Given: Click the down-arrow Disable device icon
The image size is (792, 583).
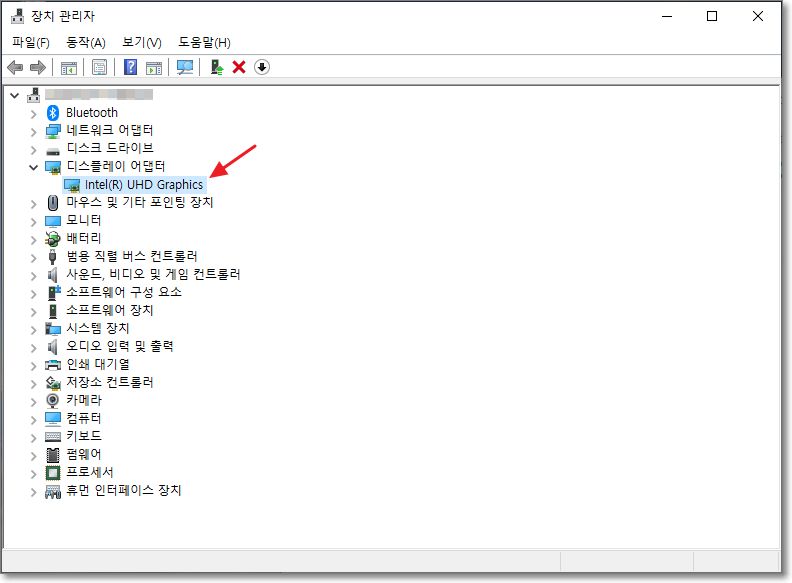Looking at the screenshot, I should pyautogui.click(x=262, y=67).
